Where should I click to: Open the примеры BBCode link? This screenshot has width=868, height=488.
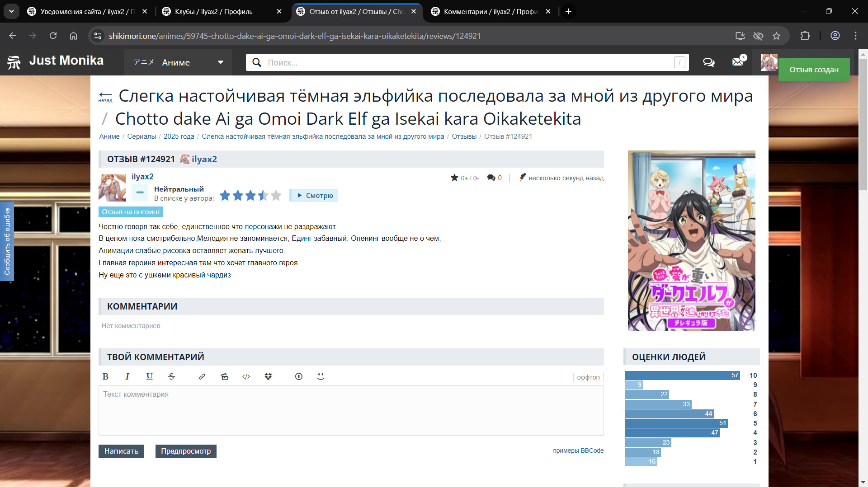tap(578, 450)
